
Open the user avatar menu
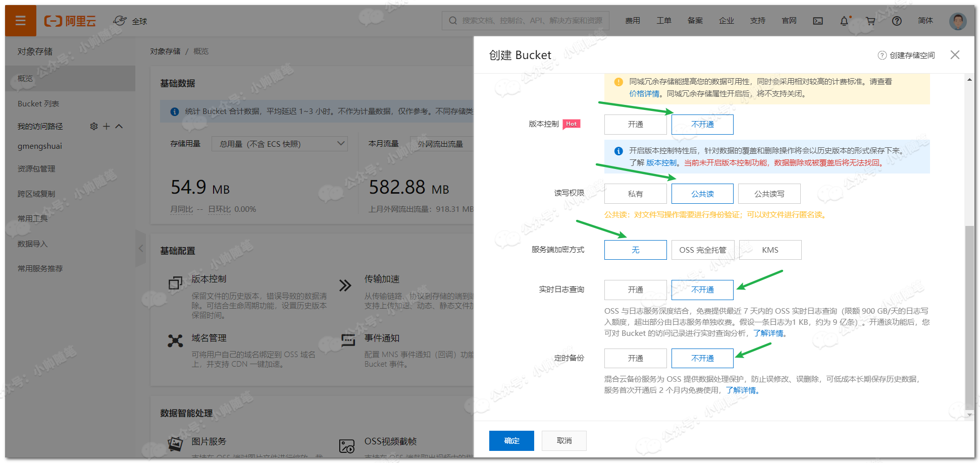tap(958, 21)
